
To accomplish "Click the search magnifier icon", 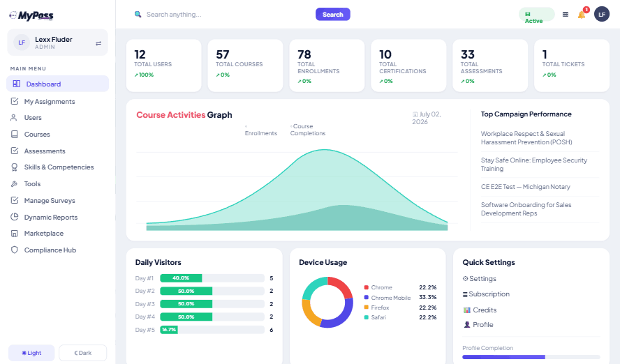I will (138, 14).
